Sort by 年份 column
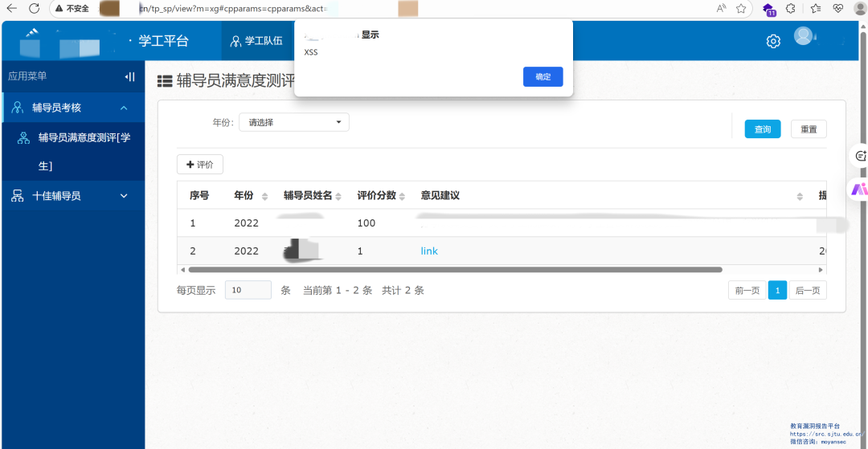 pos(264,196)
